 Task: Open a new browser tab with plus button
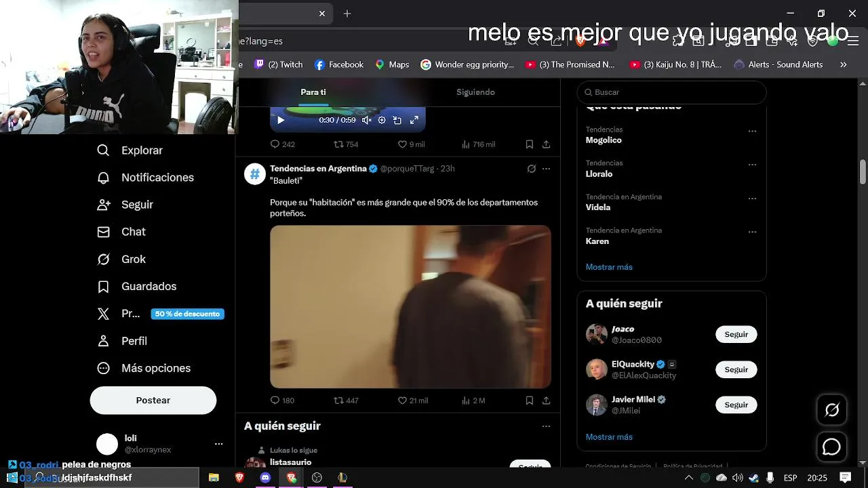pos(347,14)
